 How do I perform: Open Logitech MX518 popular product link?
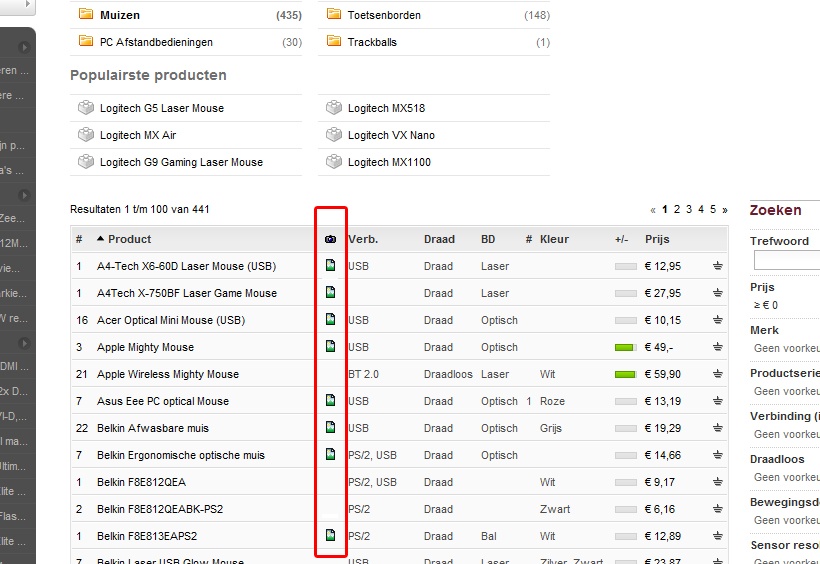[x=386, y=108]
